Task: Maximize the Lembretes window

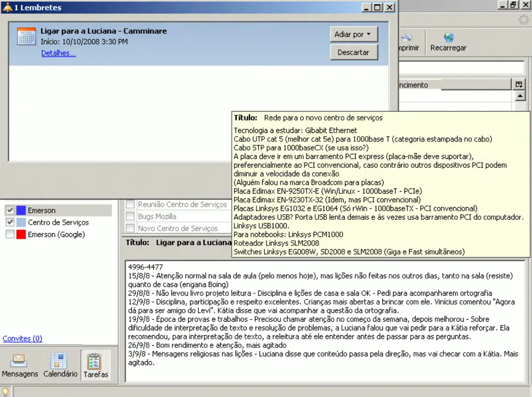Action: point(378,7)
